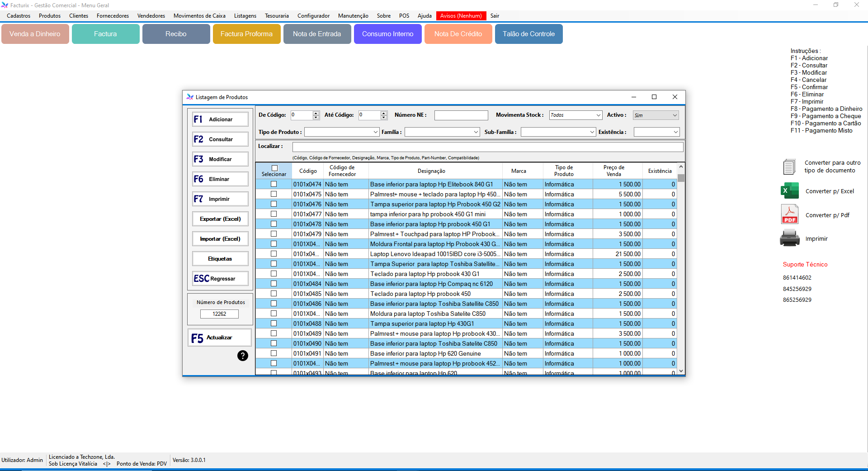Click F5 Actualizar to refresh list
The image size is (868, 471).
(x=220, y=338)
